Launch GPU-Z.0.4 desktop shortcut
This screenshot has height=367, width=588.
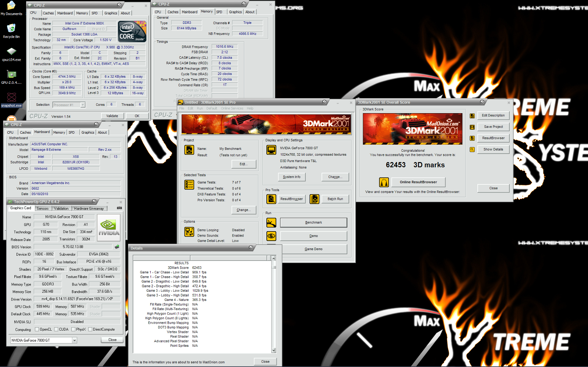coord(11,77)
